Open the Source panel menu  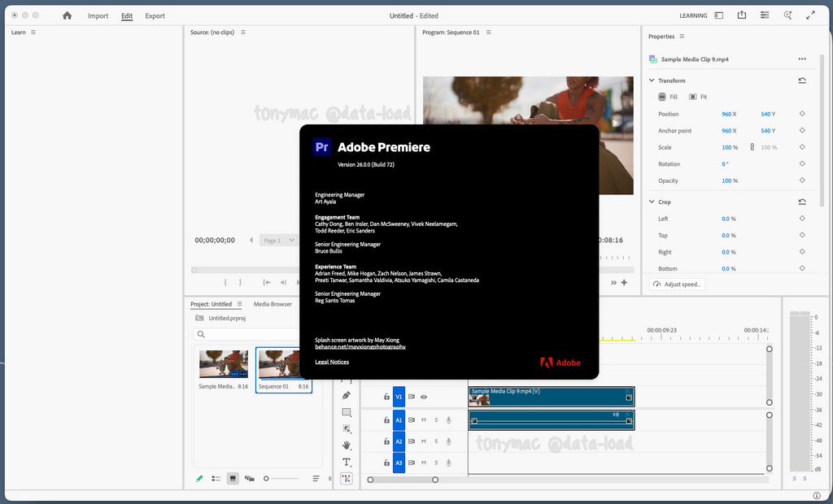[243, 33]
